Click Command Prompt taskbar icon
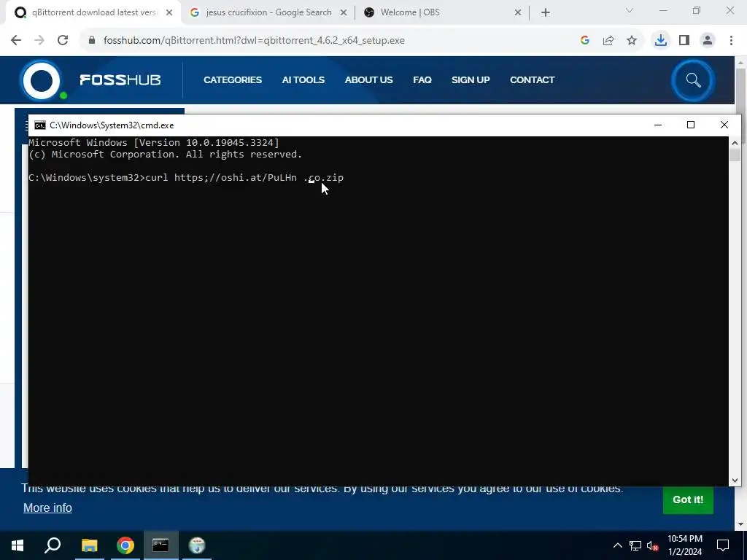The width and height of the screenshot is (747, 560). (160, 545)
